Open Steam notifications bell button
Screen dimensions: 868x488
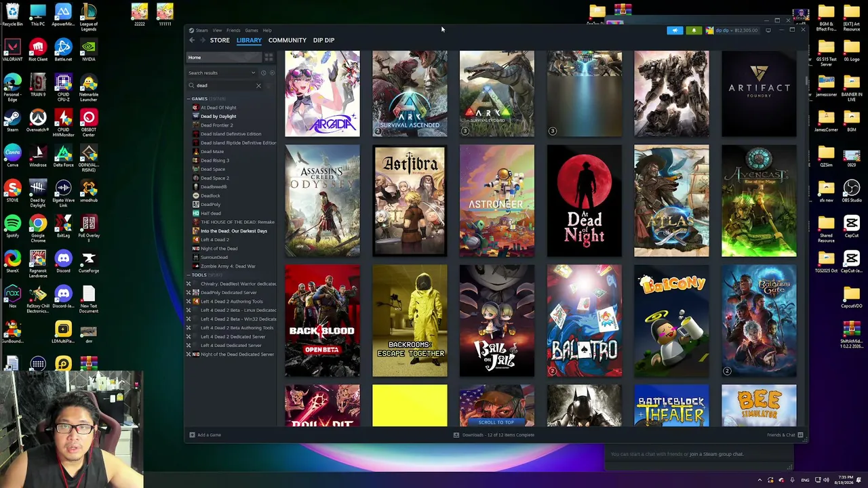tap(694, 30)
